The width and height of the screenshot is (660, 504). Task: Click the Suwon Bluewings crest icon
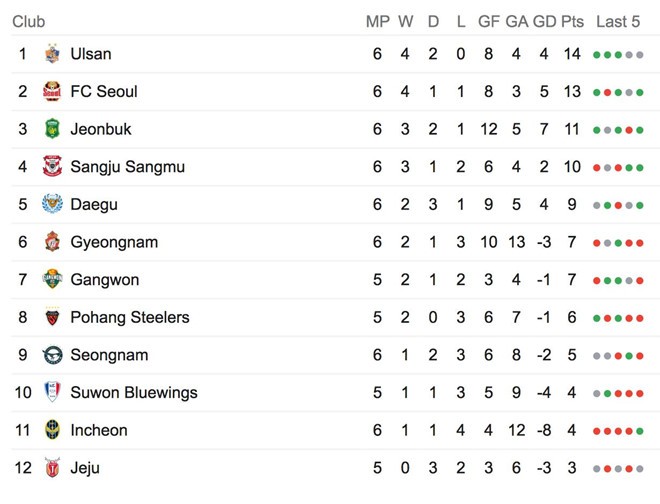pos(52,392)
